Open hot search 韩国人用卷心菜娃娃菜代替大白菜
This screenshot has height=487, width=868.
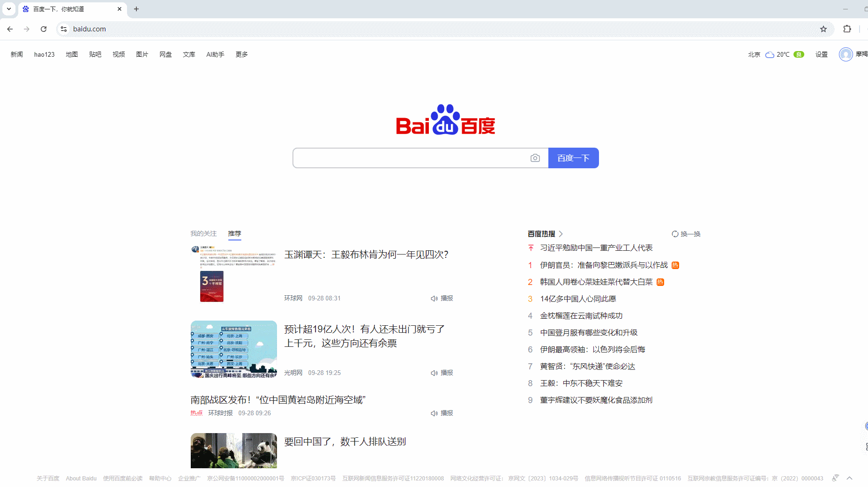point(596,282)
